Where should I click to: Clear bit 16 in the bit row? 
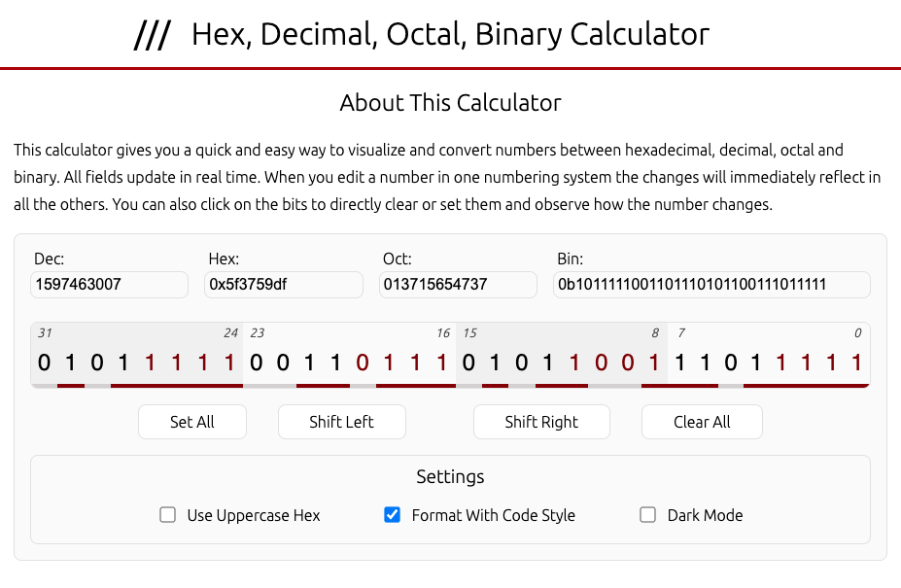pos(442,363)
